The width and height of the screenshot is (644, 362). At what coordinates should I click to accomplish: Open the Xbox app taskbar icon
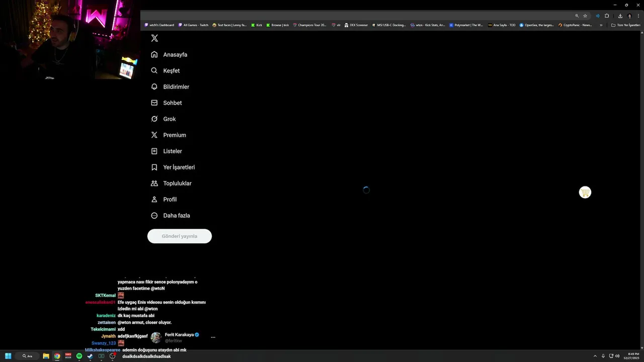(101, 356)
